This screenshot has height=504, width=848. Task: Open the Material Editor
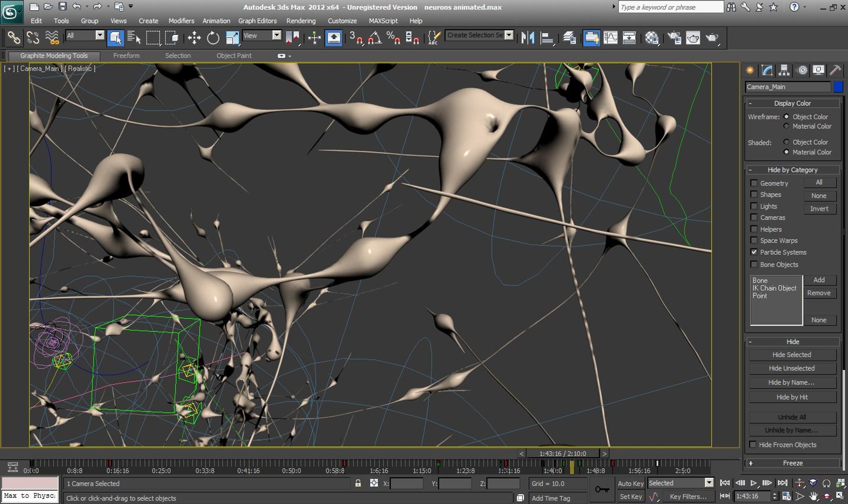tap(652, 37)
